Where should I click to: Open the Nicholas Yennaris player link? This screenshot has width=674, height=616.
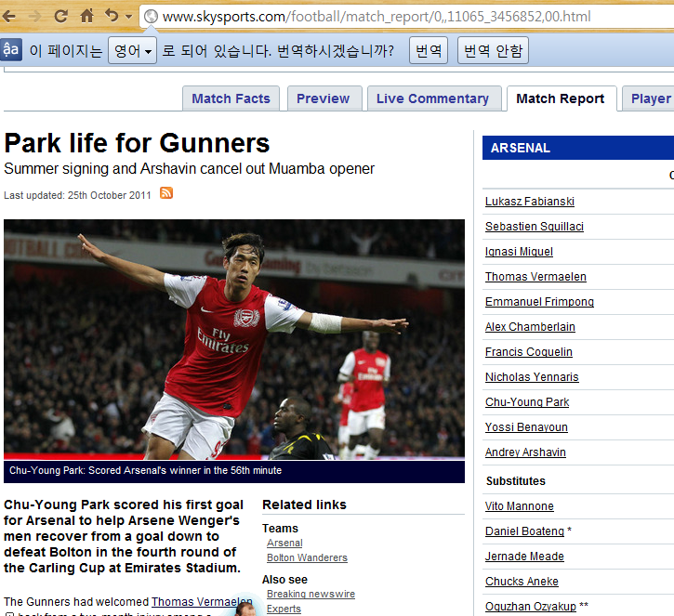(x=532, y=376)
